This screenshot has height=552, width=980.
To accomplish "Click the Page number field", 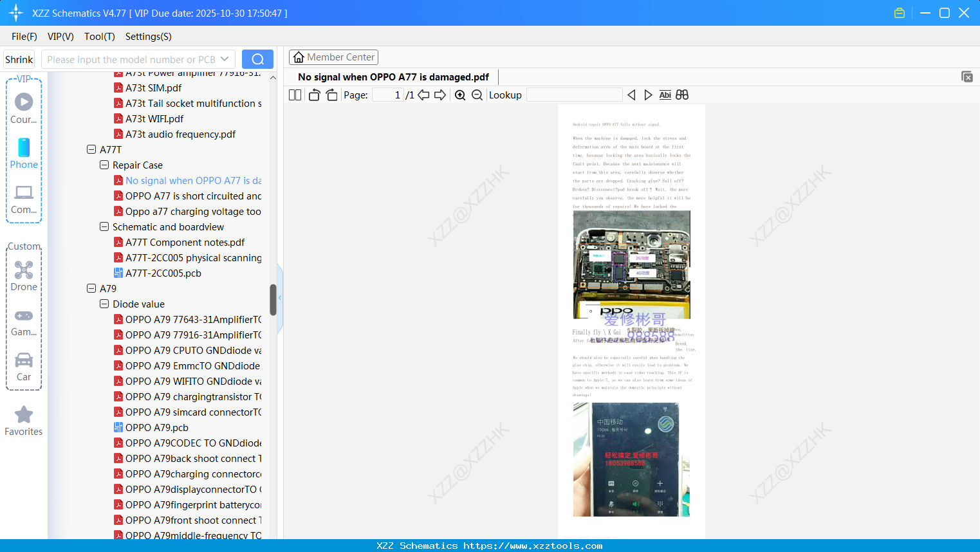I will (x=388, y=95).
